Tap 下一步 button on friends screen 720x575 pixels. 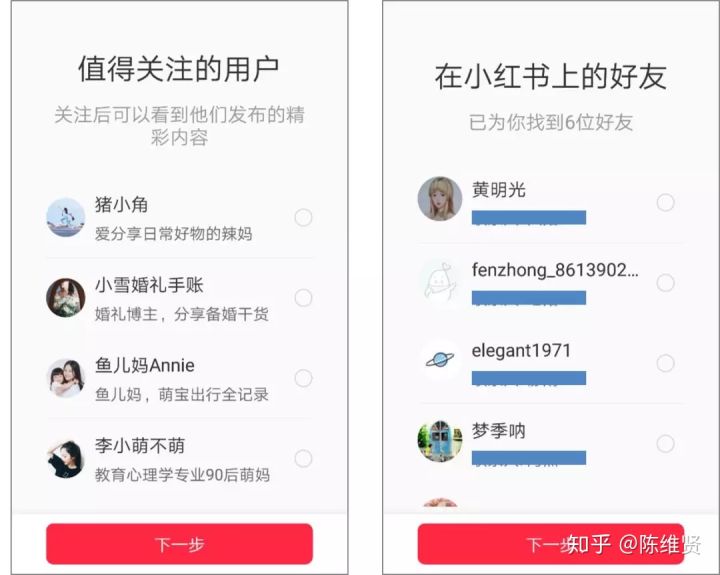[x=551, y=544]
